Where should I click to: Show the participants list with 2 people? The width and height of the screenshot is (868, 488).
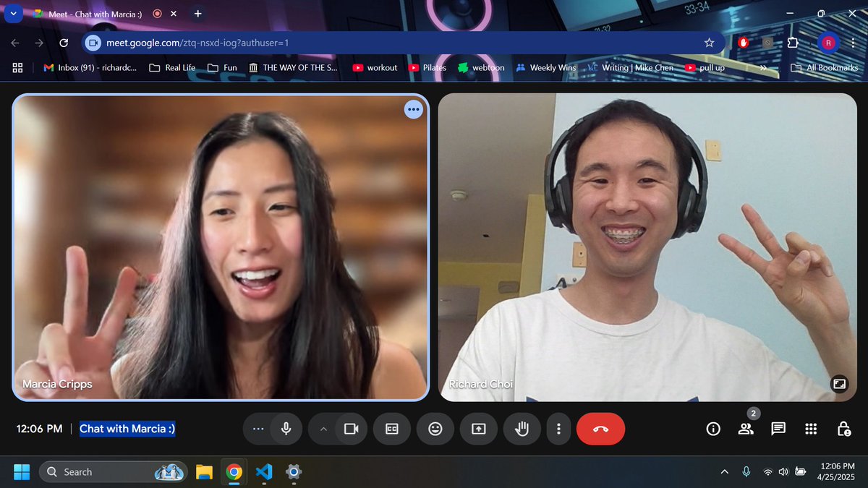coord(746,429)
